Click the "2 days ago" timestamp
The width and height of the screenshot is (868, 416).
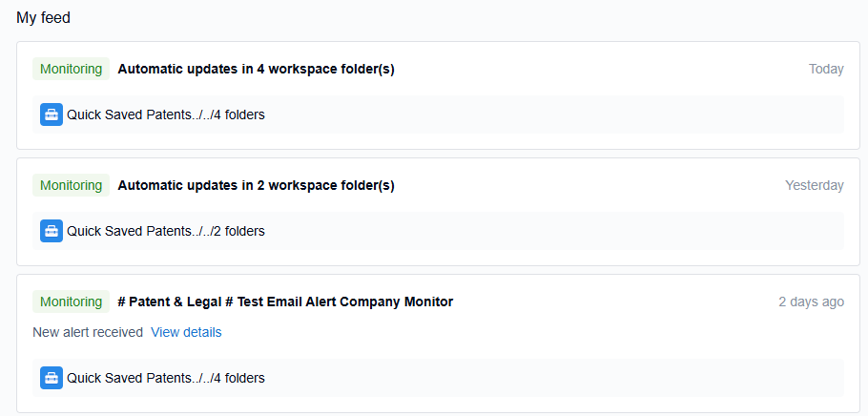tap(811, 302)
